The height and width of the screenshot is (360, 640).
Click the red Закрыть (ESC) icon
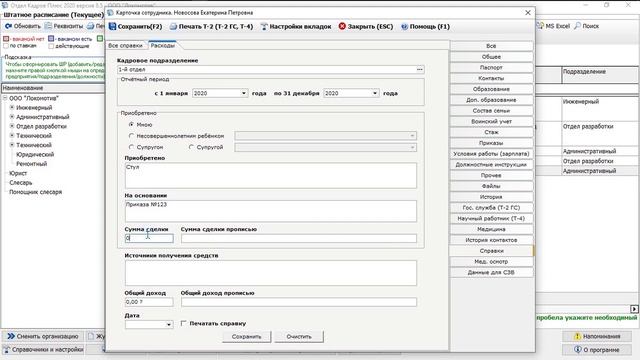(x=342, y=26)
